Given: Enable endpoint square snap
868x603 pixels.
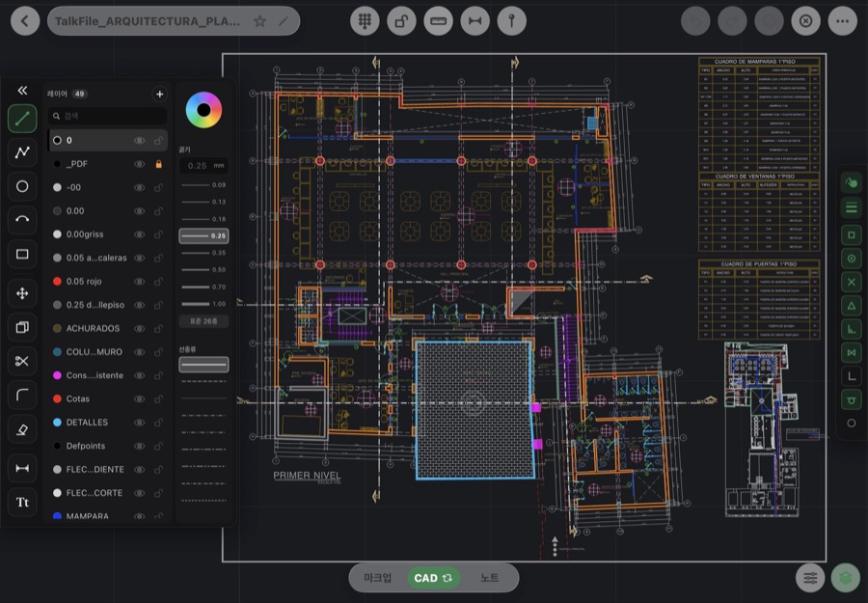Looking at the screenshot, I should [852, 234].
